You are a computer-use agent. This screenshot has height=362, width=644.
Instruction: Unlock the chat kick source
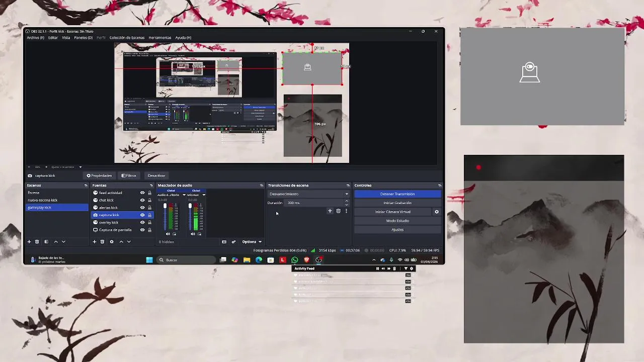tap(149, 200)
